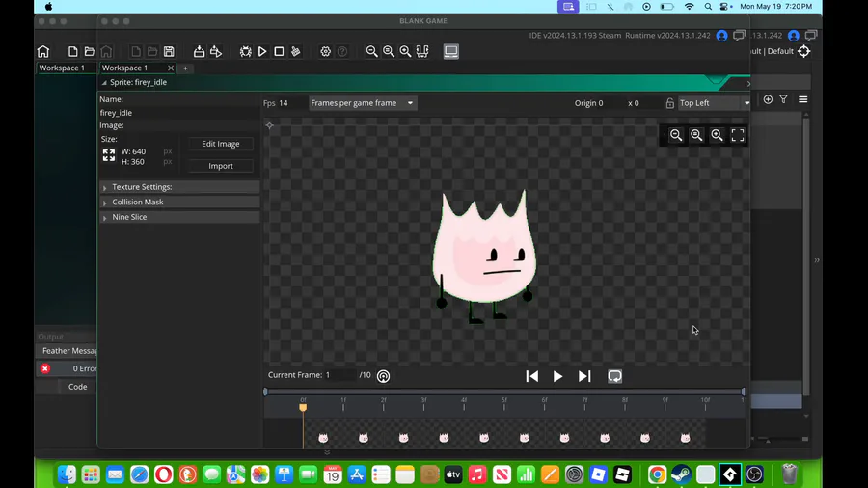Expand the Texture Settings section
Viewport: 868px width, 488px height.
tap(178, 187)
